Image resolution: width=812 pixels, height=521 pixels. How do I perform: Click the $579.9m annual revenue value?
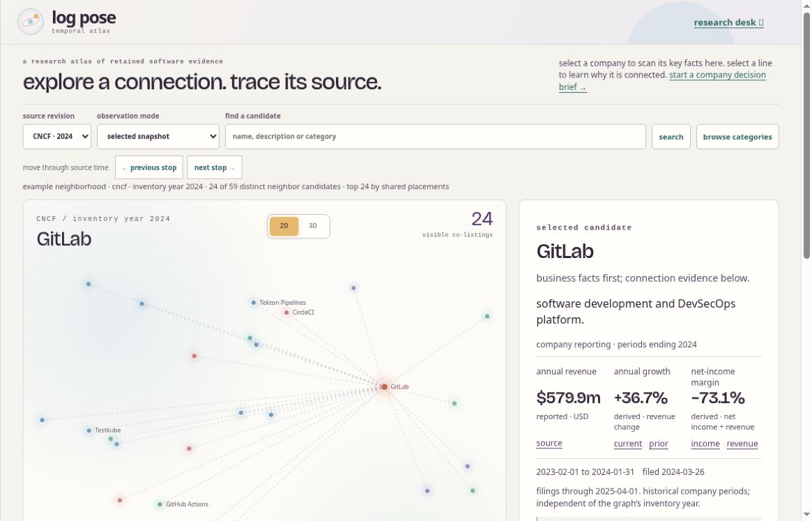click(x=568, y=398)
